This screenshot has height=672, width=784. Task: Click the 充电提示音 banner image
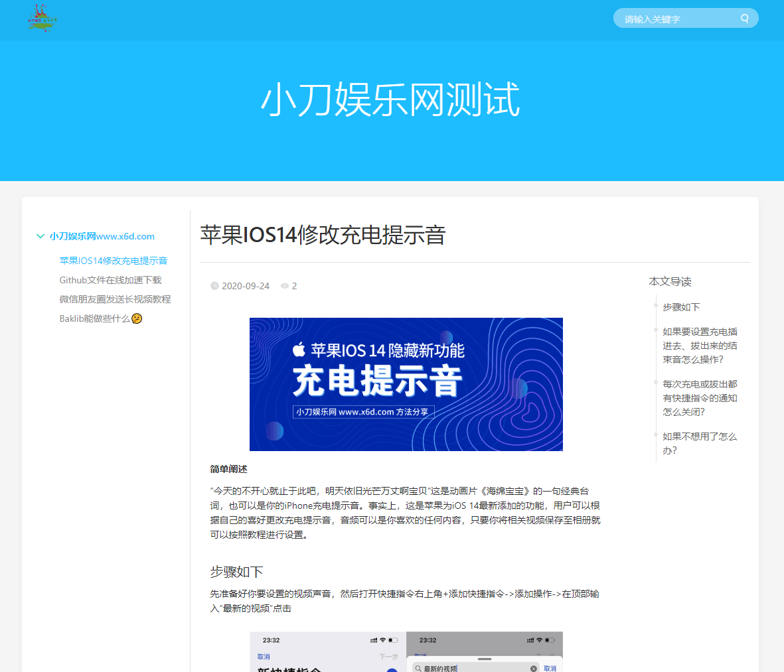point(406,385)
